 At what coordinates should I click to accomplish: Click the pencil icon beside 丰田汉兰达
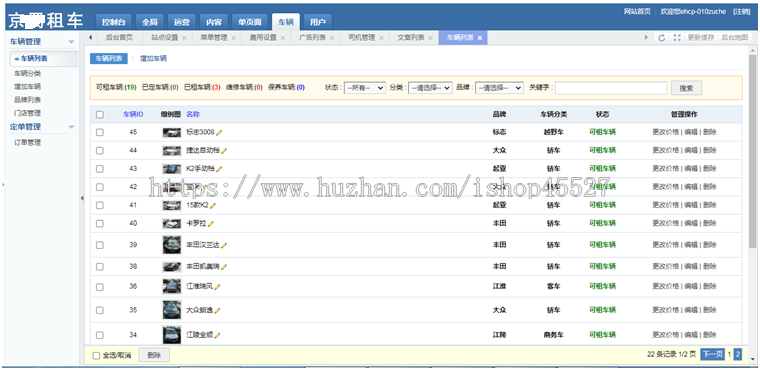pyautogui.click(x=224, y=245)
